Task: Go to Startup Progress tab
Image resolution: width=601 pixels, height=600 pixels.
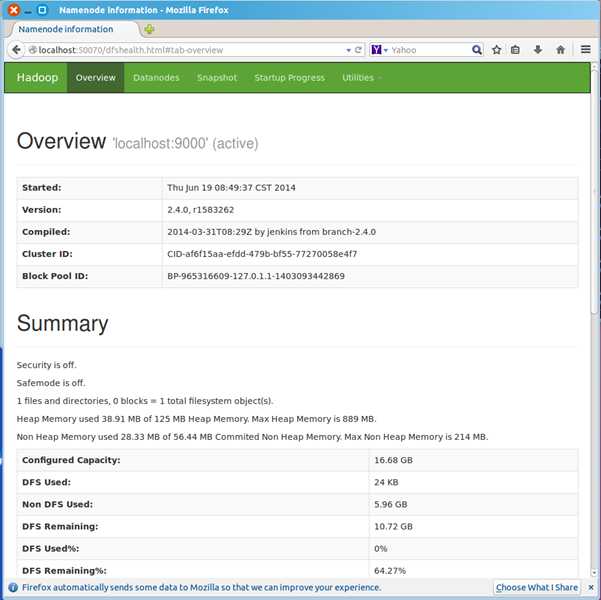Action: [289, 78]
